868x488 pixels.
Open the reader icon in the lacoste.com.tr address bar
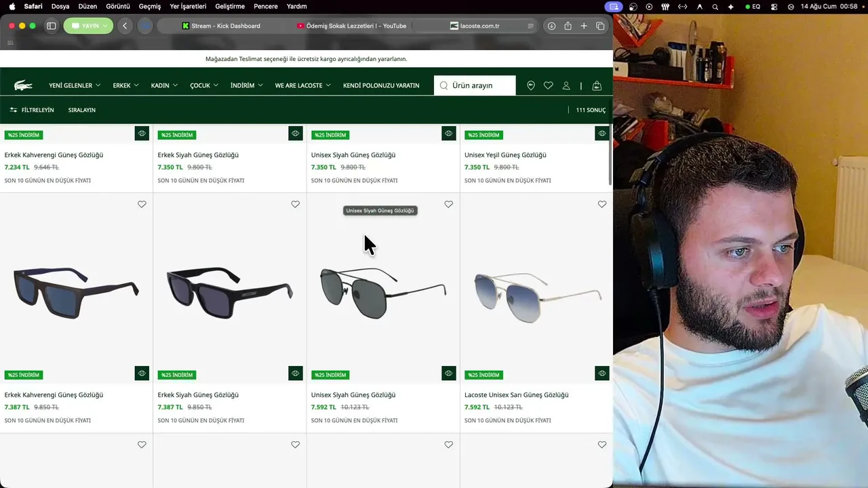tap(530, 26)
